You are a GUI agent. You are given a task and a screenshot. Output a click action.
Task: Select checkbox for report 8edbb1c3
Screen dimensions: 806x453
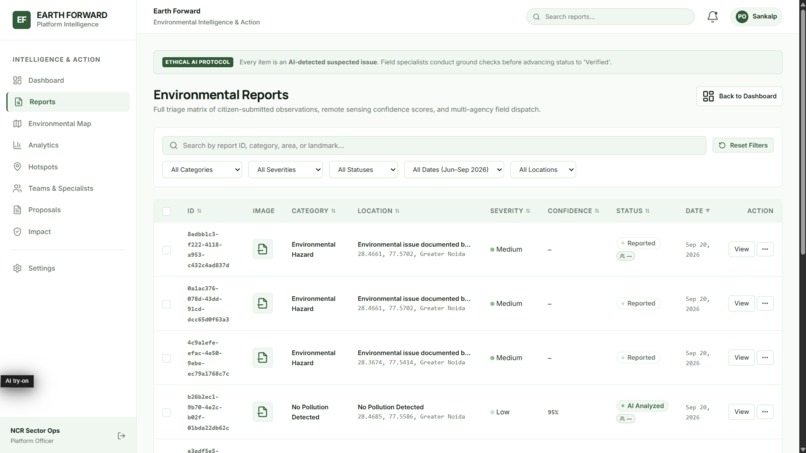[x=167, y=250]
